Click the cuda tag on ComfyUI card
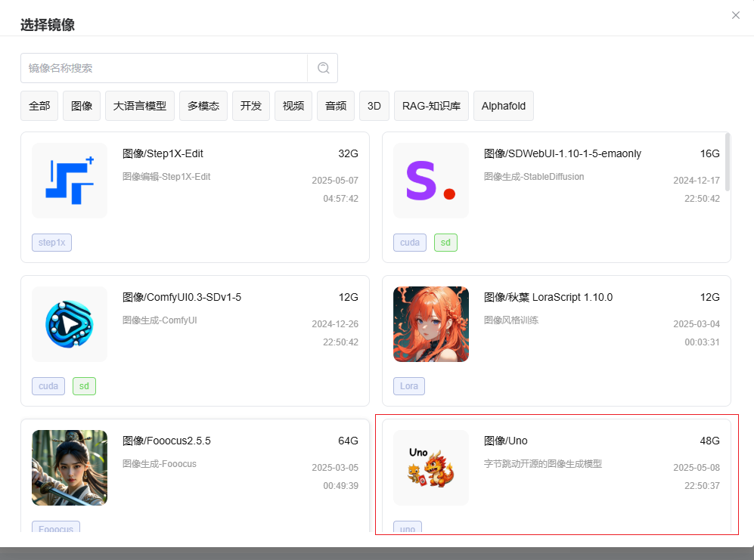 point(48,386)
